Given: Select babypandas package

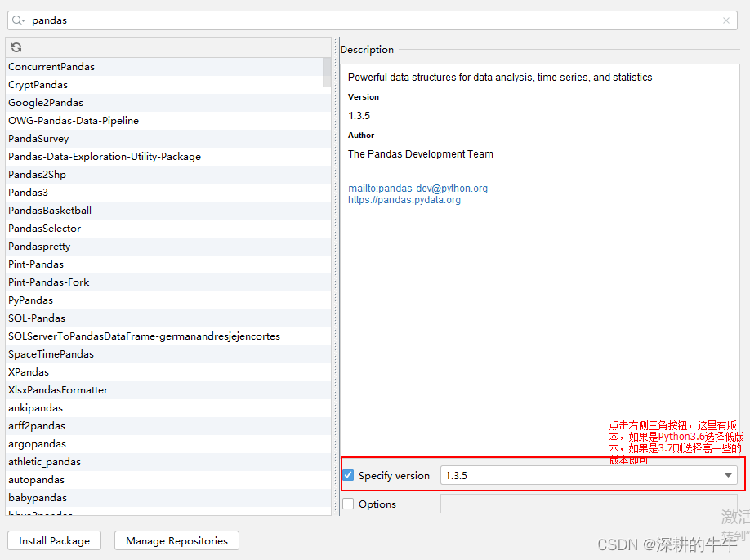Looking at the screenshot, I should [x=168, y=498].
